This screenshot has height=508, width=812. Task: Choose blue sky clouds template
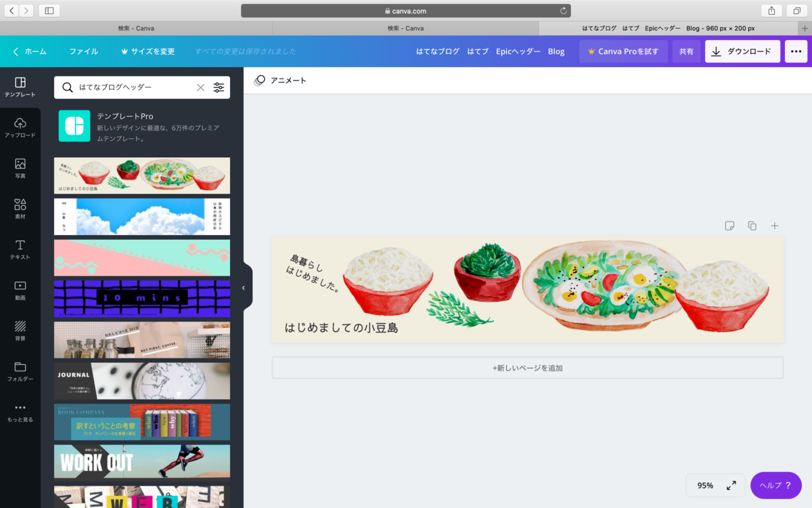click(142, 217)
